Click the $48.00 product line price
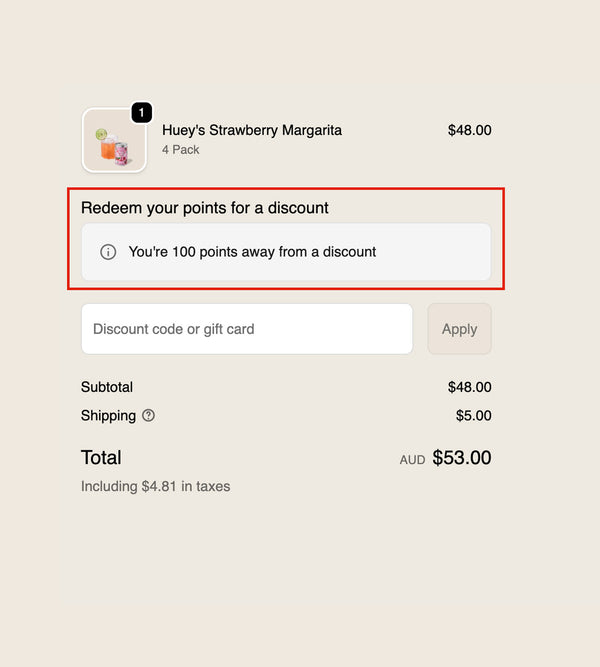600x667 pixels. tap(469, 130)
